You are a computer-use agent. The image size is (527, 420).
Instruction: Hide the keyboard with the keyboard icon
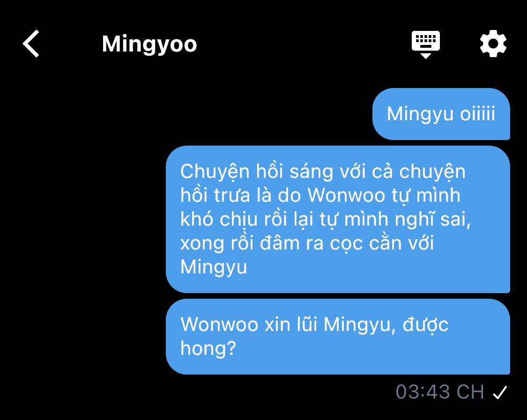click(425, 44)
